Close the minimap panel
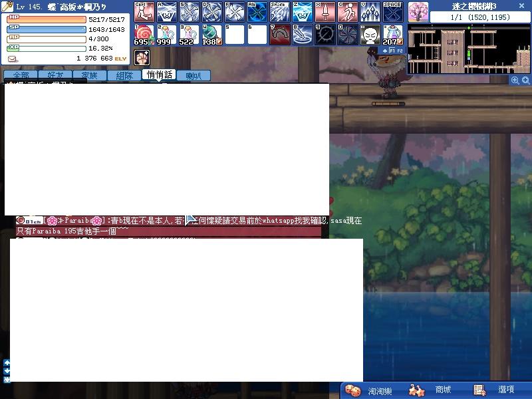This screenshot has width=532, height=399. pyautogui.click(x=522, y=6)
